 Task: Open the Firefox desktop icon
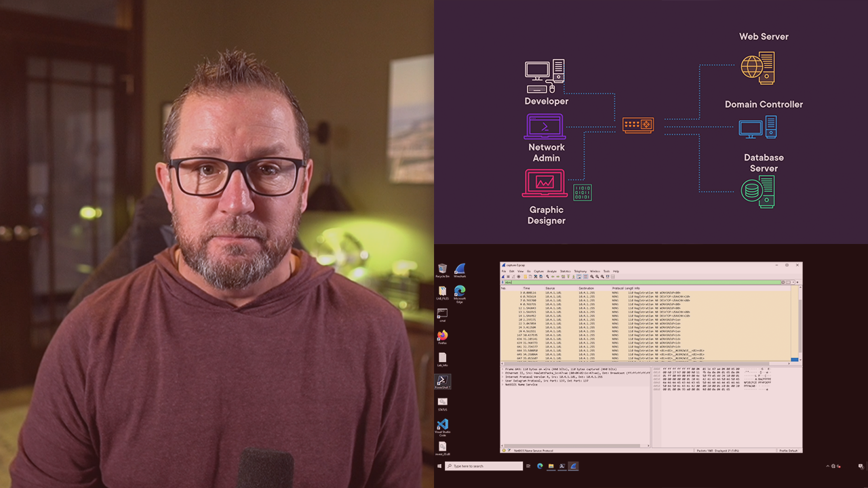442,335
